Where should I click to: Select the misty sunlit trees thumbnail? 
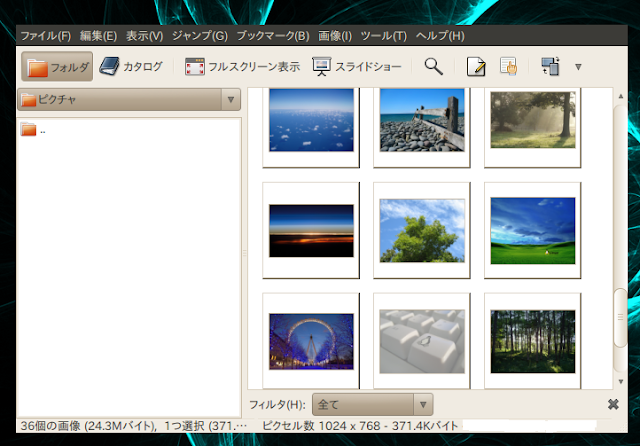click(x=533, y=120)
